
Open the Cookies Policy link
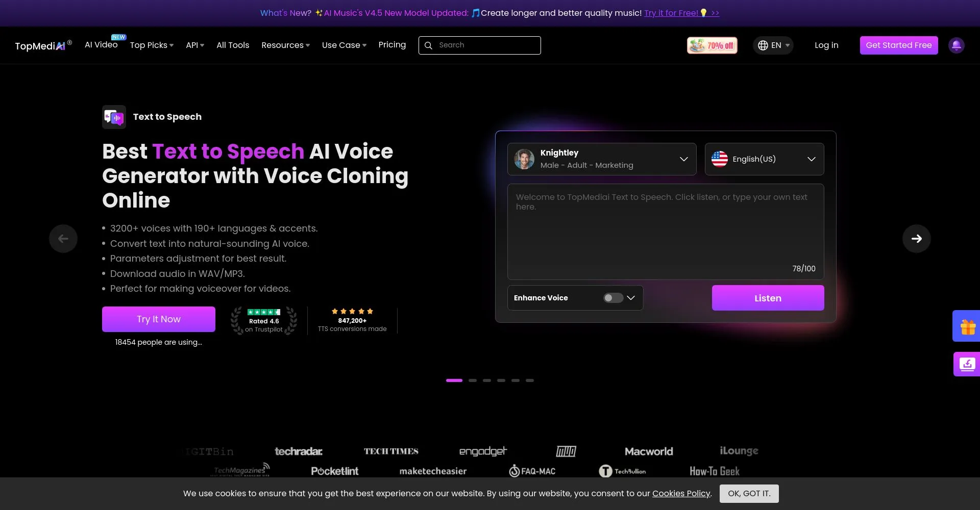(x=681, y=494)
